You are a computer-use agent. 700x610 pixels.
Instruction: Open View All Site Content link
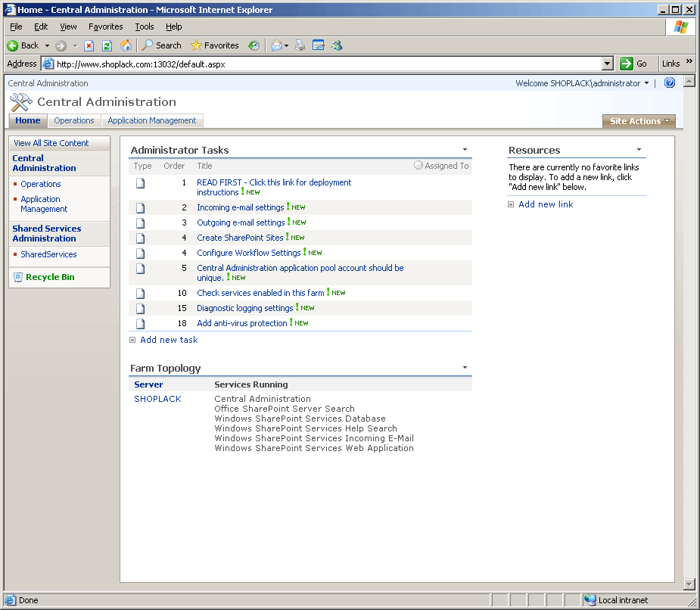click(x=51, y=143)
